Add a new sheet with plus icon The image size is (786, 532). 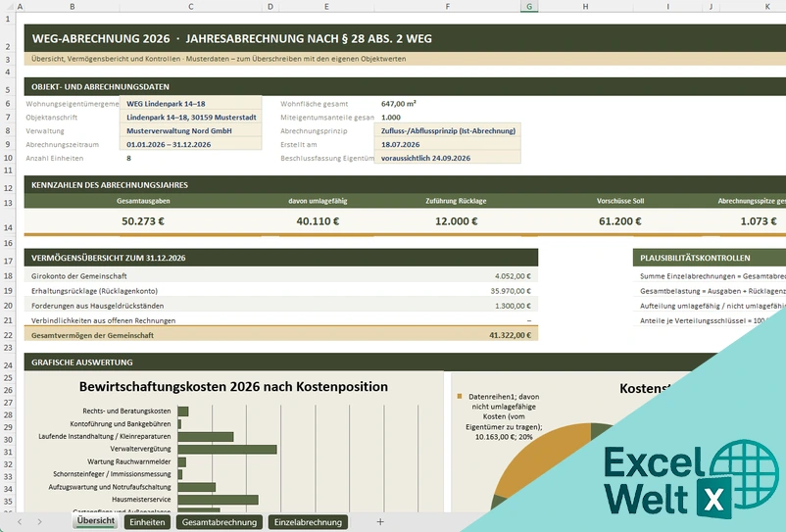click(380, 522)
